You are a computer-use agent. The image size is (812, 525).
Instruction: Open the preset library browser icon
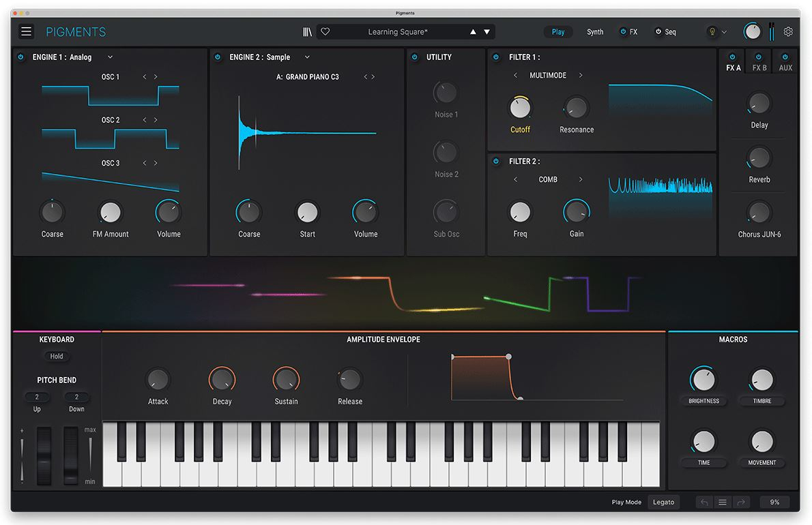pos(307,32)
